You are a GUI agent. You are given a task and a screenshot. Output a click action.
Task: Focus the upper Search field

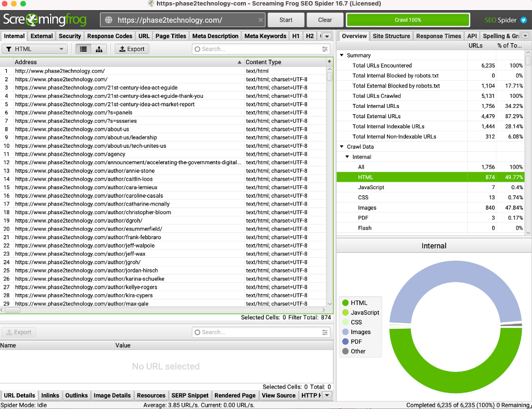pyautogui.click(x=260, y=49)
